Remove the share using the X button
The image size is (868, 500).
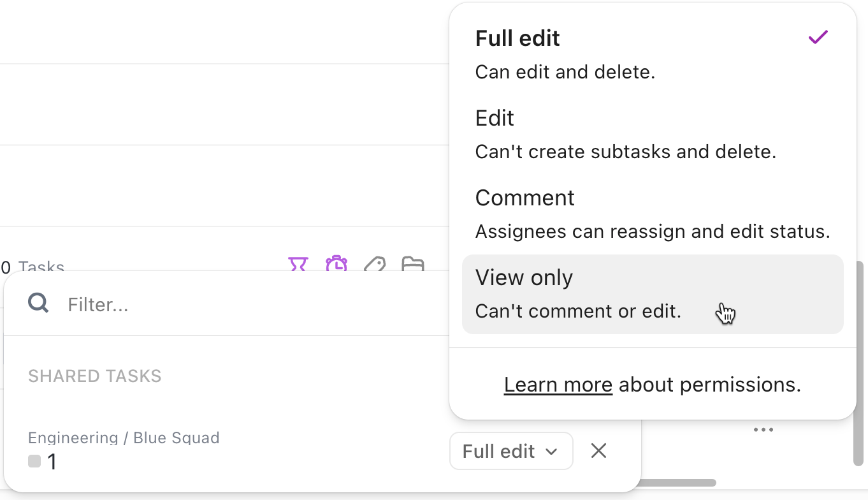(598, 451)
